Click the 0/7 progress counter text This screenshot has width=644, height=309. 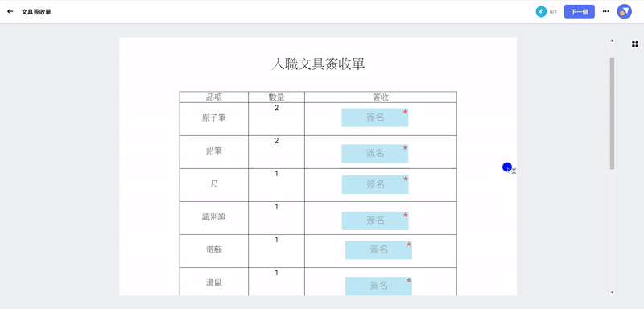[553, 12]
